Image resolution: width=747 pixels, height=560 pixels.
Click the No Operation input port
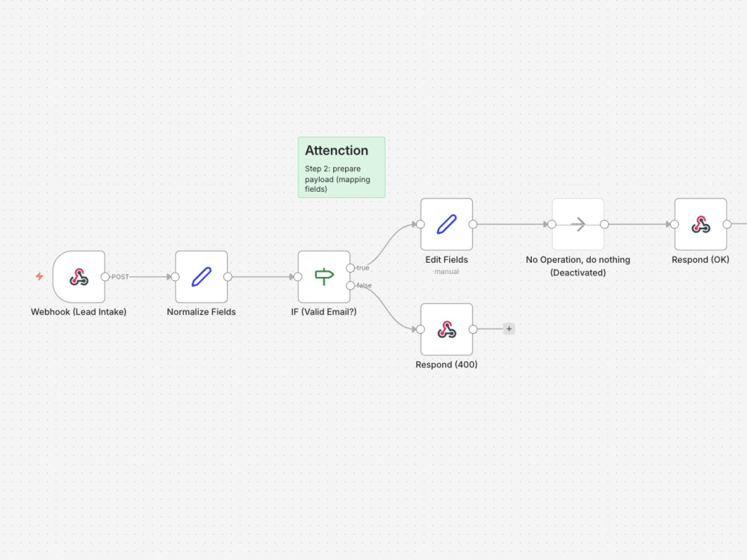[552, 224]
